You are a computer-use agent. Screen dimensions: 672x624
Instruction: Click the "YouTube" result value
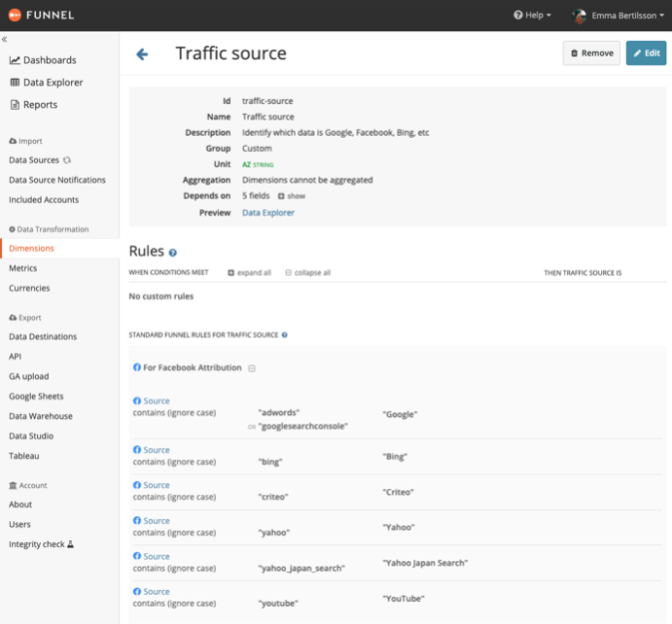pyautogui.click(x=404, y=599)
